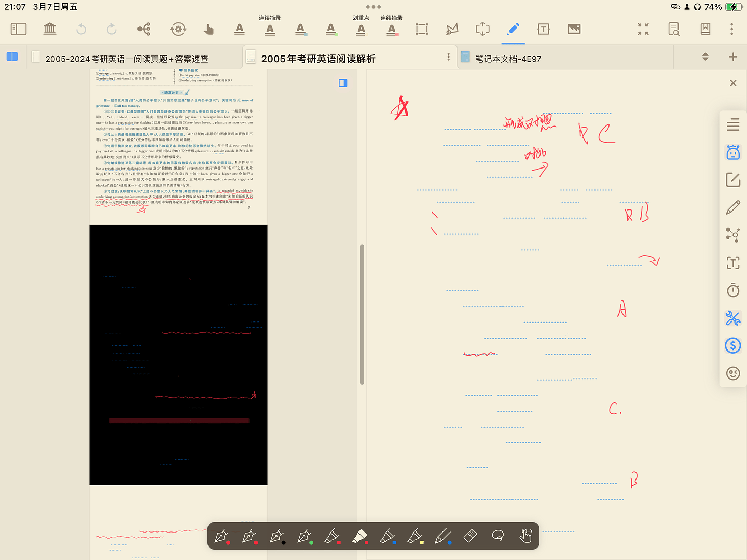
Task: Tap the headphones icon in status bar
Action: [x=697, y=7]
